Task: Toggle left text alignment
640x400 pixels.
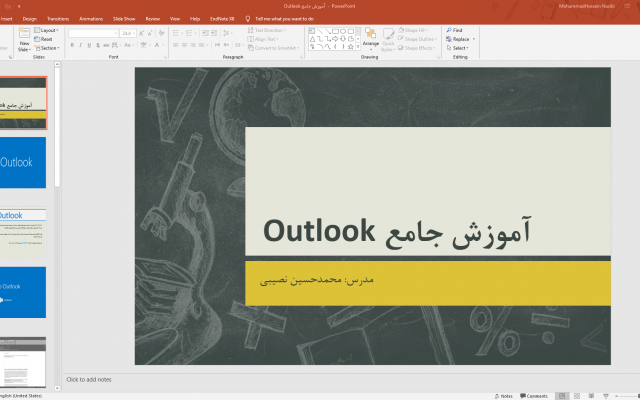Action: [x=176, y=45]
